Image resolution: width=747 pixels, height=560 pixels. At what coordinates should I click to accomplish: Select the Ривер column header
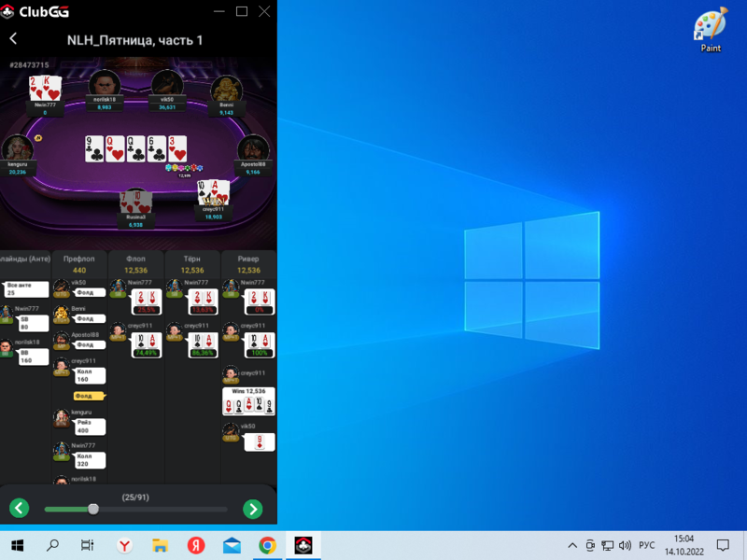pyautogui.click(x=248, y=258)
